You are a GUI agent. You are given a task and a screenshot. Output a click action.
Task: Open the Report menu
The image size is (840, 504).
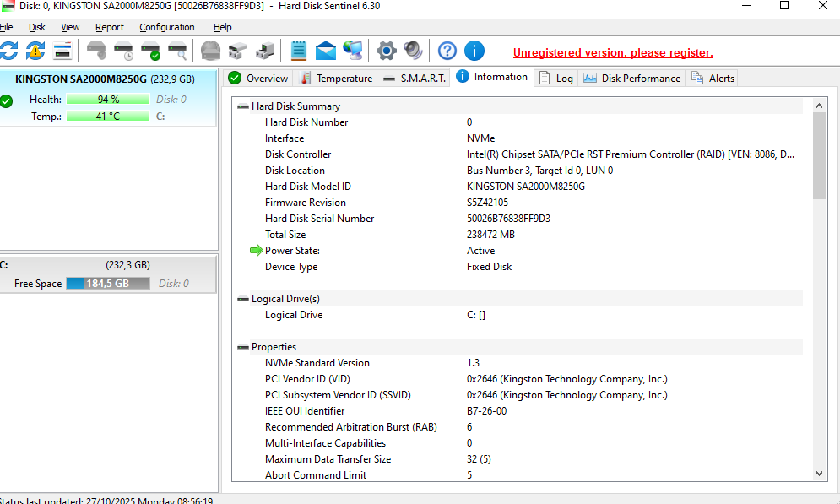[x=110, y=27]
